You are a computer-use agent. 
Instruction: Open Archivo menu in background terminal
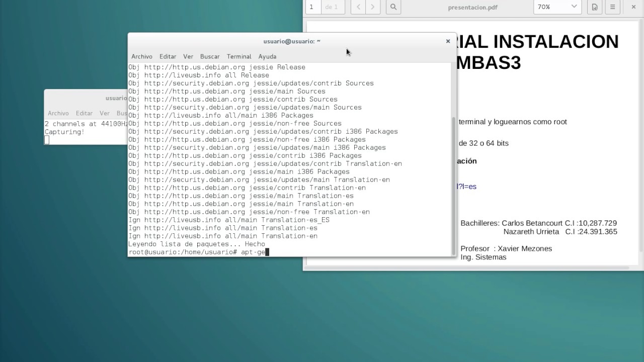click(x=58, y=113)
